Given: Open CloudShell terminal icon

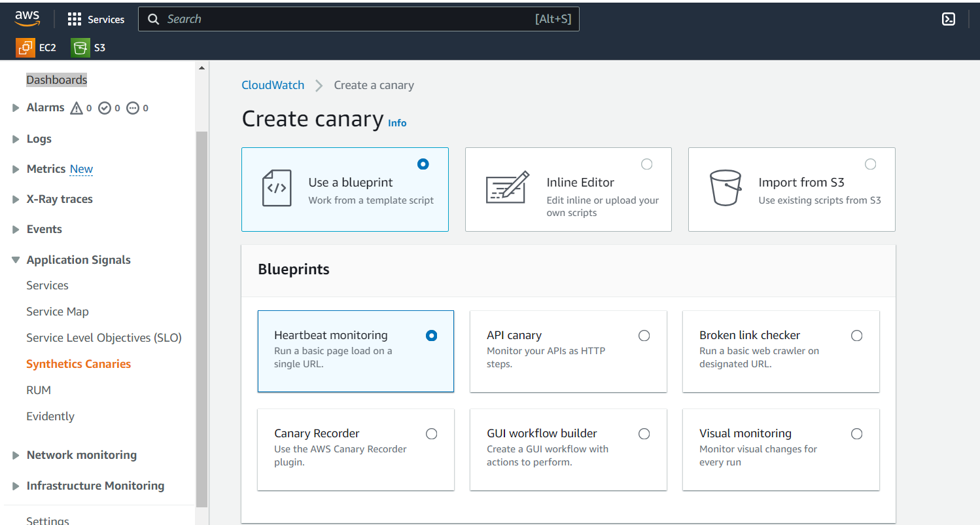Looking at the screenshot, I should pos(948,19).
